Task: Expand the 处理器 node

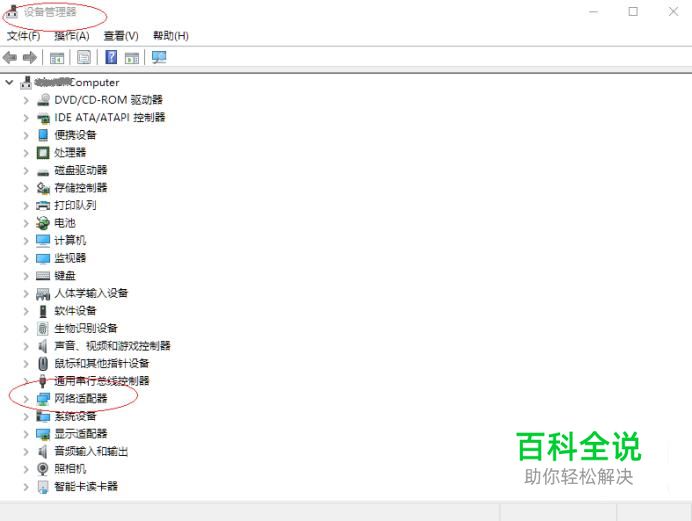Action: pyautogui.click(x=26, y=153)
